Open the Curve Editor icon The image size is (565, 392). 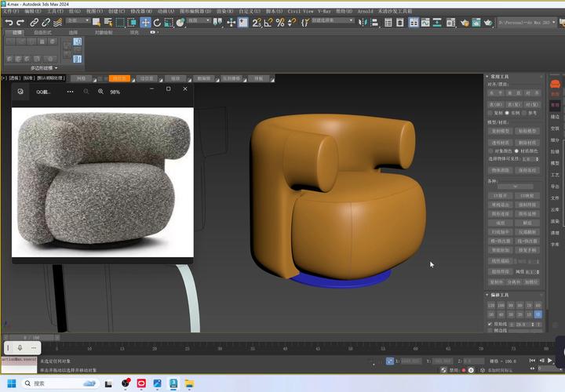[425, 22]
